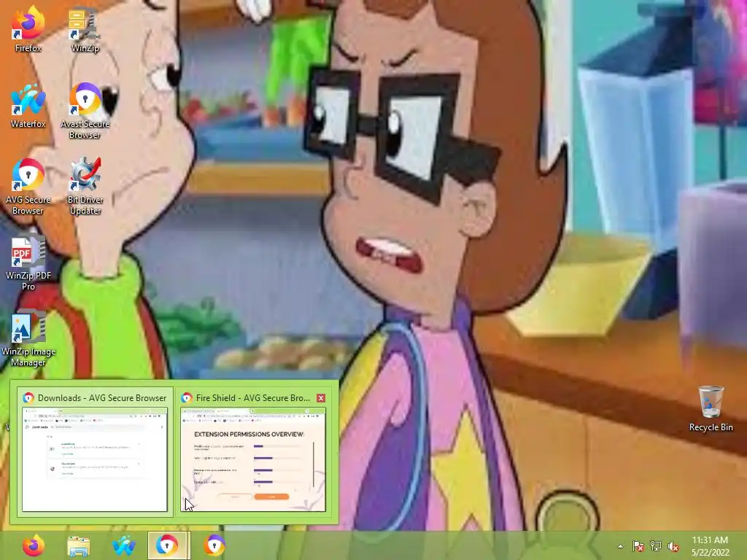Launch Avast Secure Browser desktop icon
Viewport: 747px width, 560px height.
pyautogui.click(x=85, y=111)
